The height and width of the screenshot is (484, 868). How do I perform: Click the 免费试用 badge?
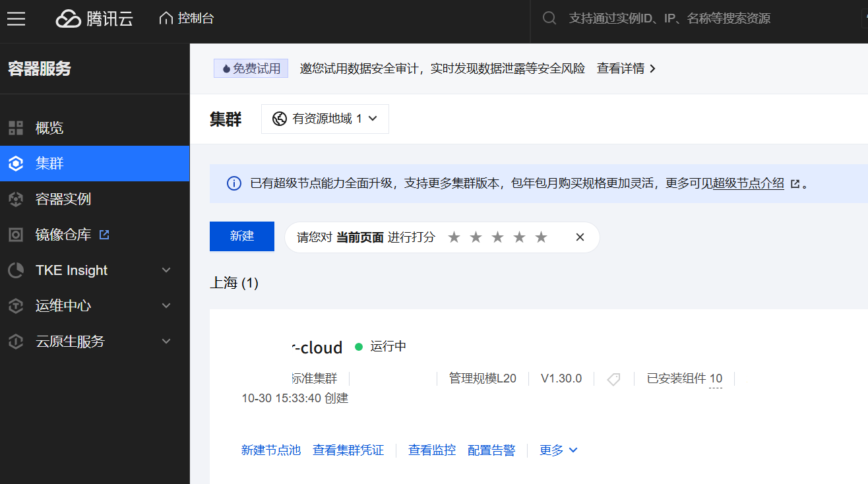coord(251,69)
